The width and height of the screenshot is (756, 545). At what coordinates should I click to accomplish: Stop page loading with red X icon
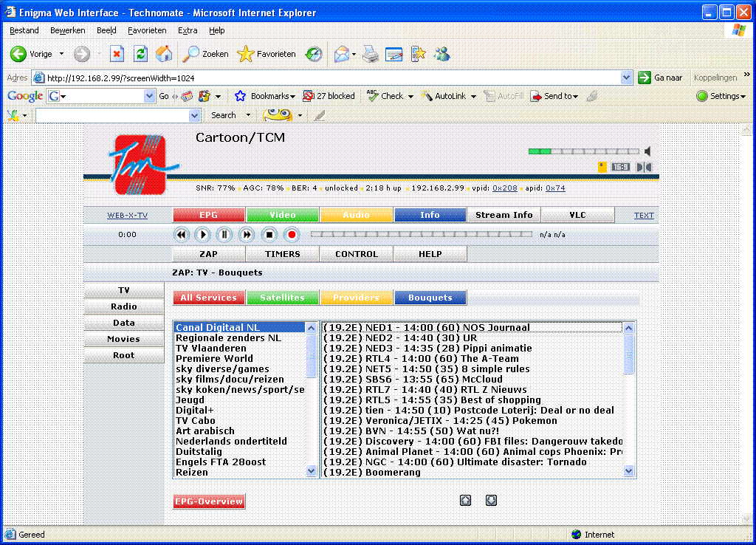(117, 54)
